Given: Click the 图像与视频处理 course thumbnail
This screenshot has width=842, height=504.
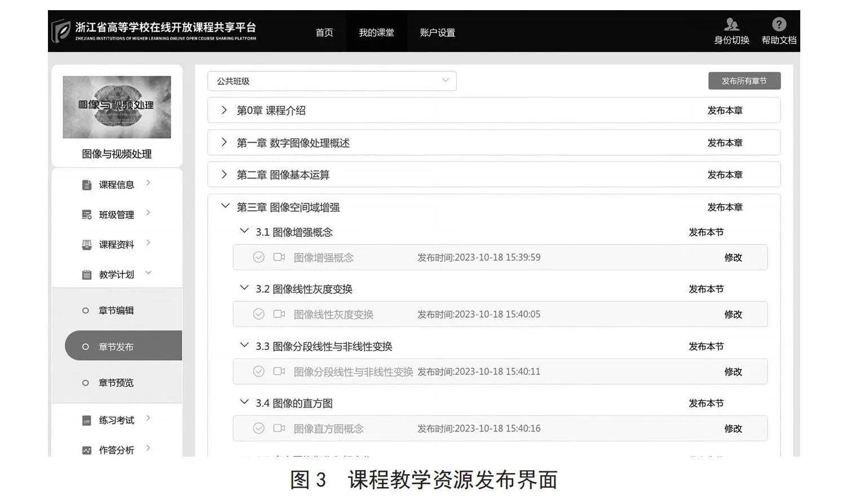Looking at the screenshot, I should click(117, 107).
